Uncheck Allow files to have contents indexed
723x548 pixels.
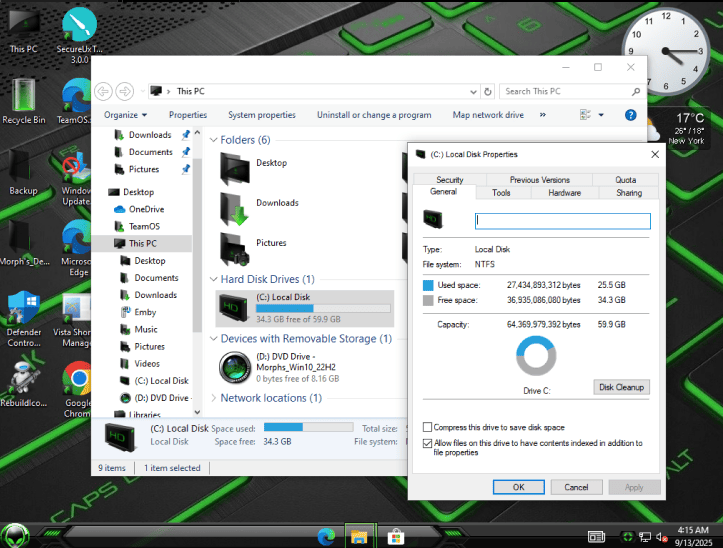428,443
